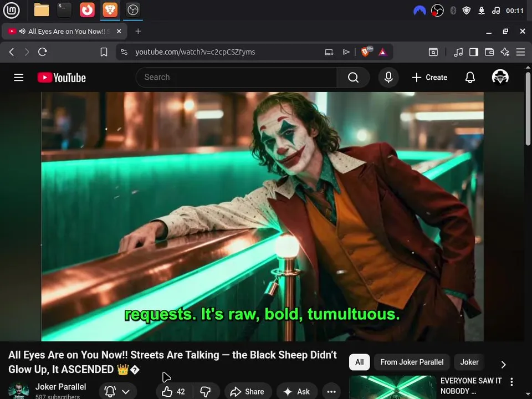Toggle Brave Shields lion icon
The height and width of the screenshot is (399, 532).
(x=366, y=52)
